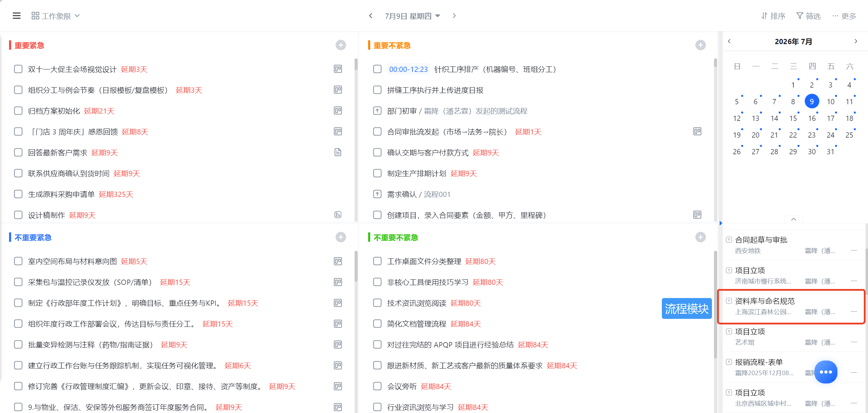The image size is (868, 413).
Task: Click the flow icon beside 需求确认
Action: 377,194
